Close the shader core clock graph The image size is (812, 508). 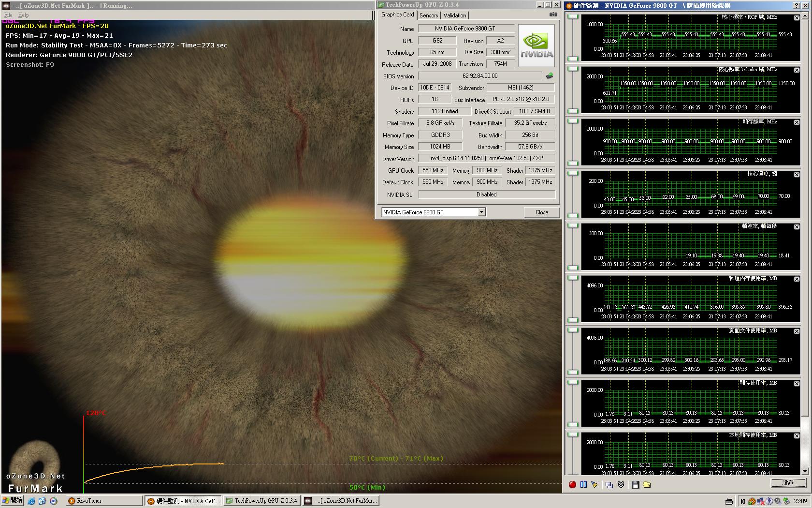coord(797,70)
